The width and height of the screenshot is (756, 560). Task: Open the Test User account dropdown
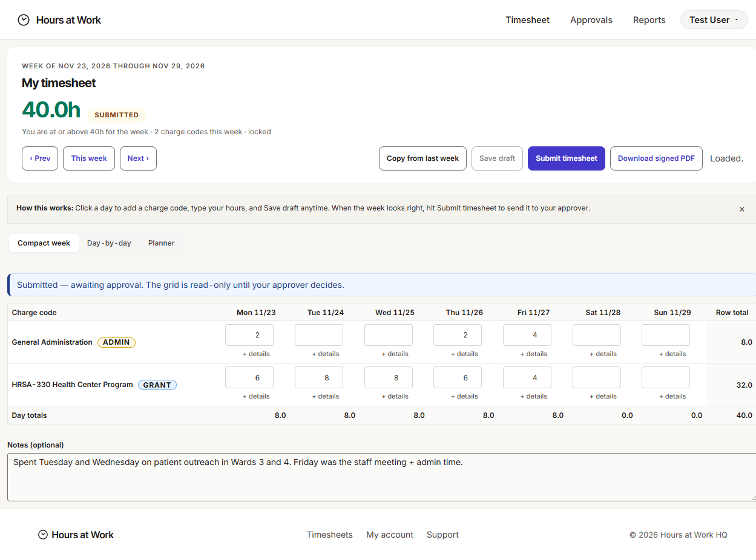(714, 20)
